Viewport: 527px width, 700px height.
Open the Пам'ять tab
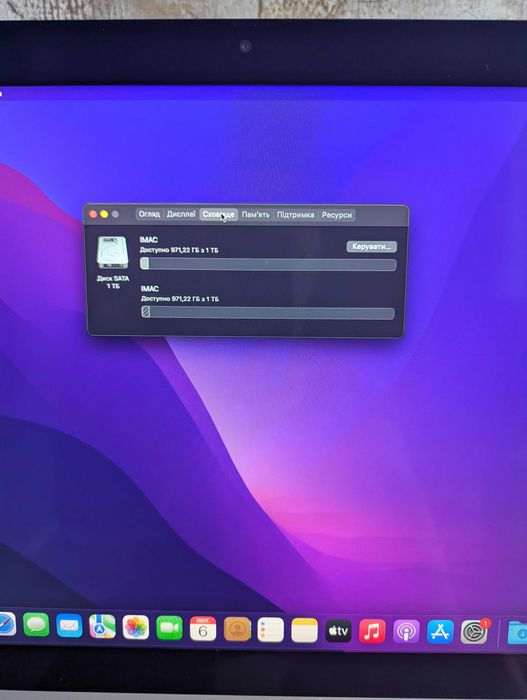click(255, 215)
